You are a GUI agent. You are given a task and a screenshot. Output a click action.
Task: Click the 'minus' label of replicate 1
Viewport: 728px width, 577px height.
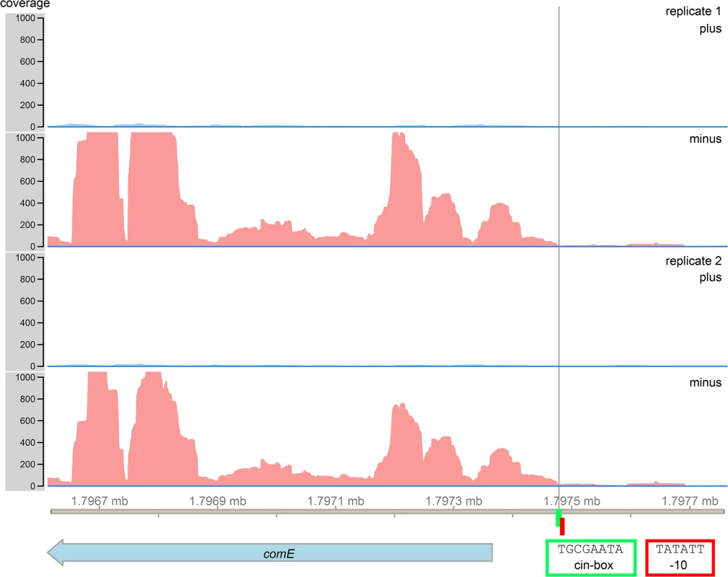[x=705, y=139]
